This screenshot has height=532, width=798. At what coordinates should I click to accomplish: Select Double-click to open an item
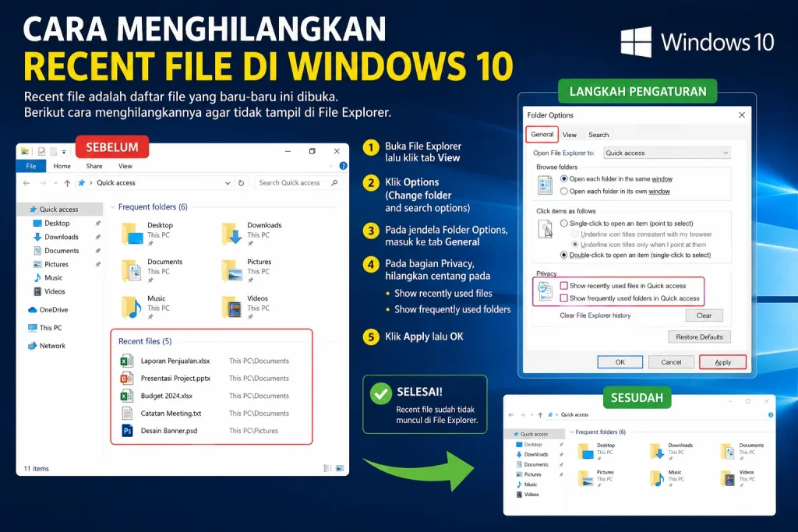[564, 255]
